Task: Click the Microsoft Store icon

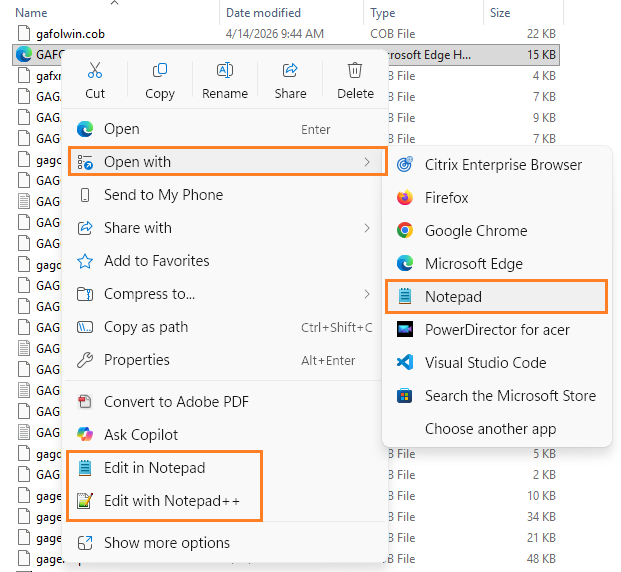Action: [405, 395]
